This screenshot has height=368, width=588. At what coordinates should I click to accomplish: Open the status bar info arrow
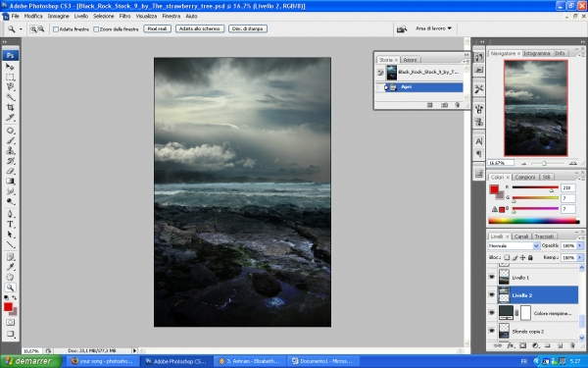134,350
